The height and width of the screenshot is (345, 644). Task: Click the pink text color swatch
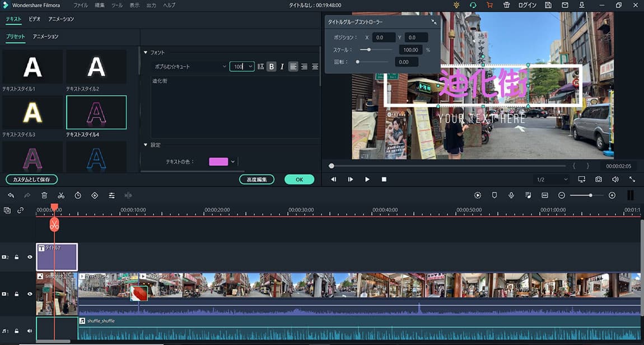pyautogui.click(x=218, y=162)
